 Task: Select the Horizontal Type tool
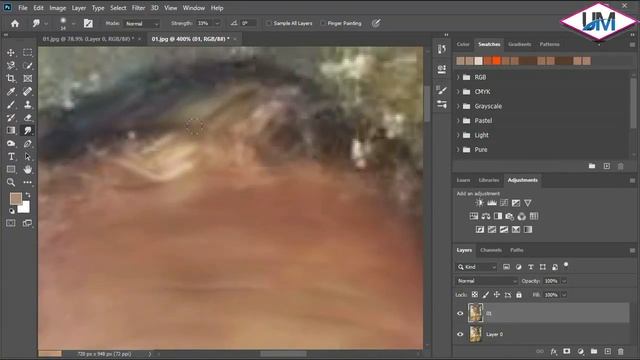11,156
